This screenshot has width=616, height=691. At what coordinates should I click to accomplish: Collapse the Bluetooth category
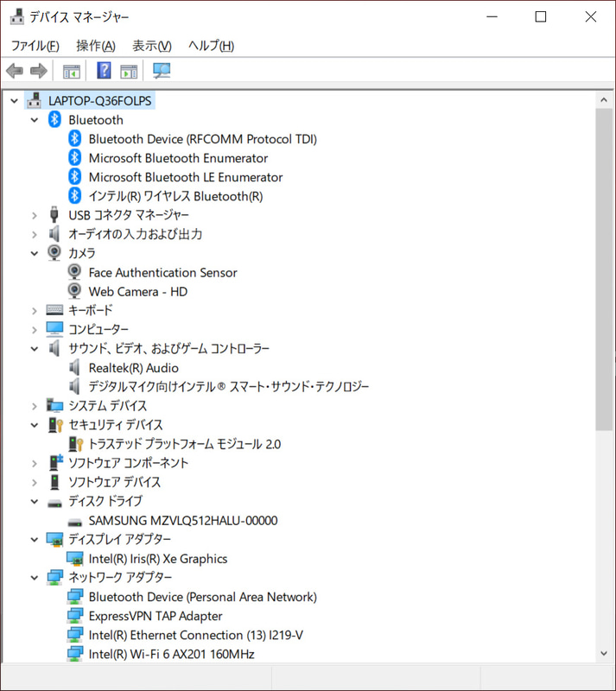click(x=35, y=120)
